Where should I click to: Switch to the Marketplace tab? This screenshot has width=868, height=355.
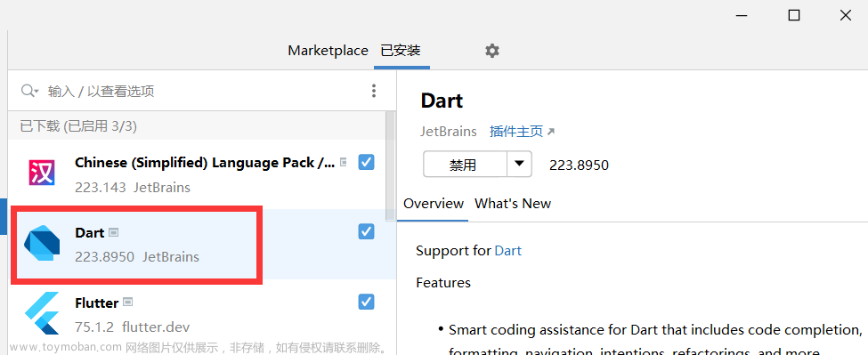[328, 51]
